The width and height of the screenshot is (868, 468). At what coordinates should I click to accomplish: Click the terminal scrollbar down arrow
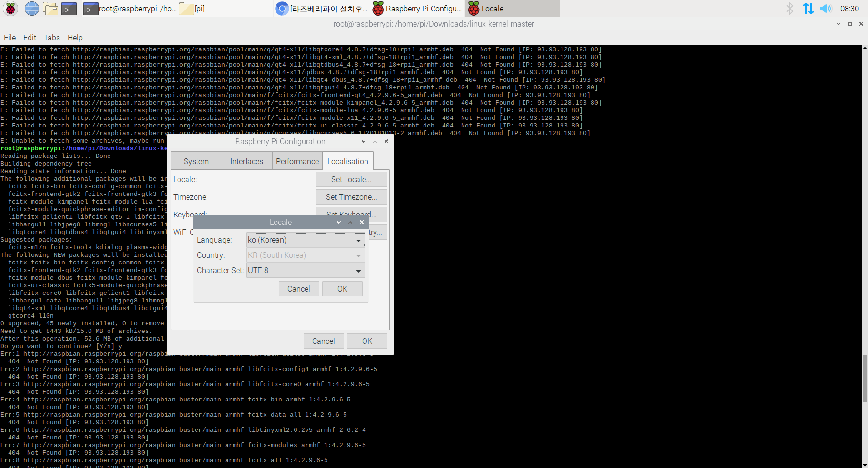pos(865,465)
